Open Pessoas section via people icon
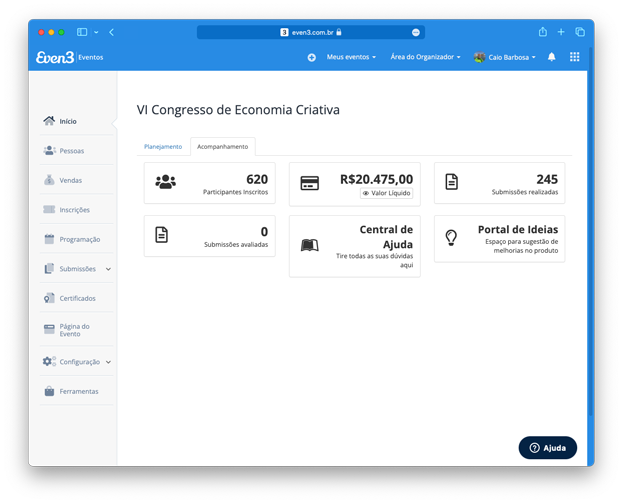This screenshot has width=622, height=503. point(49,151)
